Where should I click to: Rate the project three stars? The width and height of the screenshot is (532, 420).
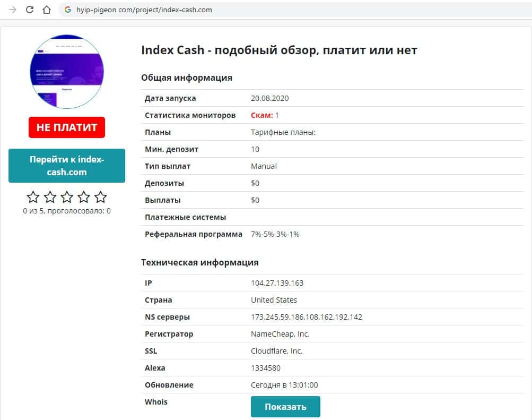pos(67,197)
